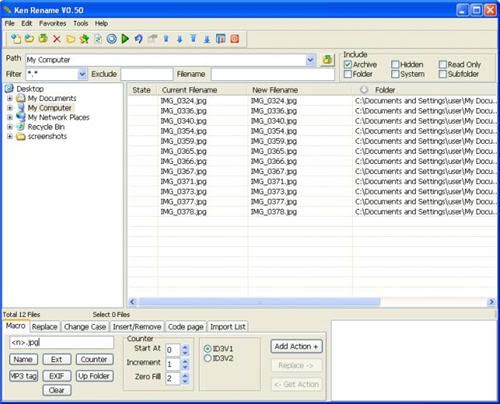Expand Recycle Bin tree node
The height and width of the screenshot is (404, 500).
coord(10,127)
